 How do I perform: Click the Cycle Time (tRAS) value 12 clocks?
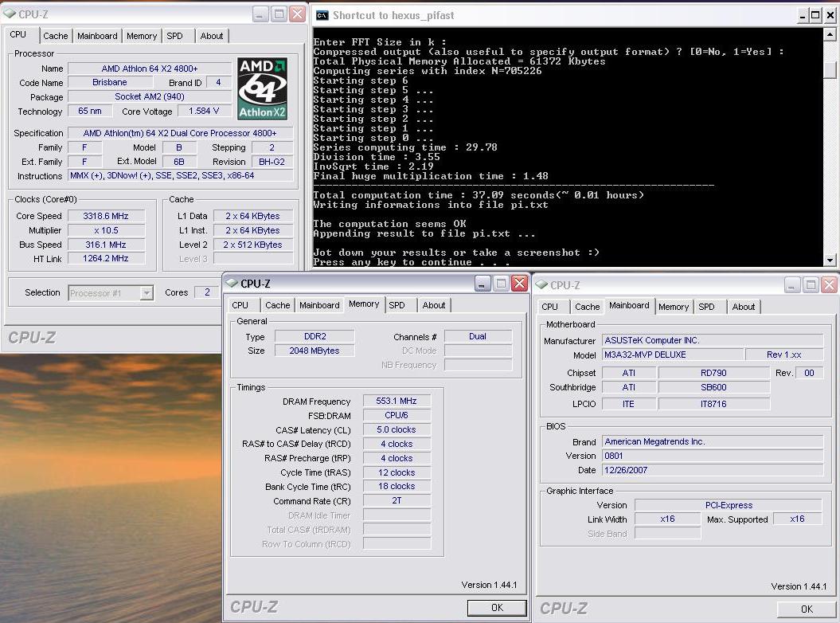click(397, 472)
